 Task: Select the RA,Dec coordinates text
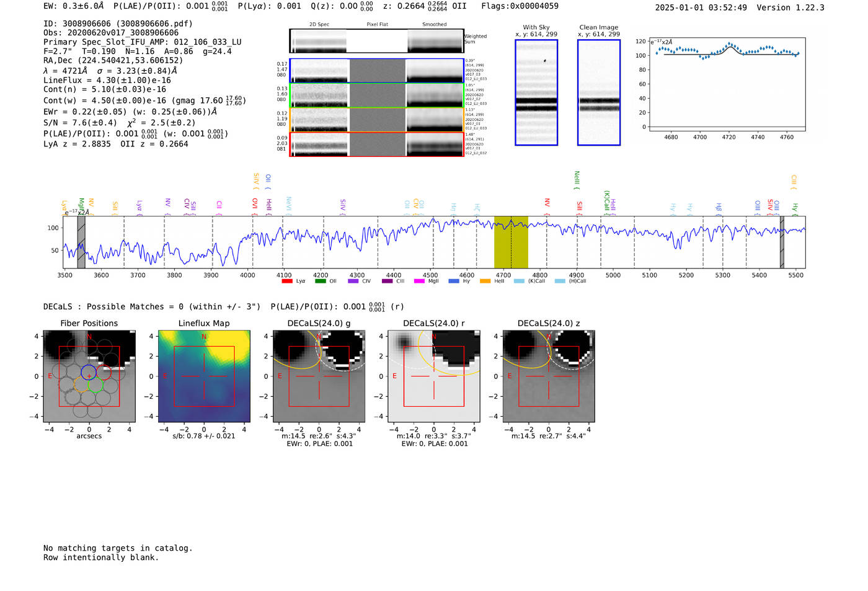click(113, 61)
